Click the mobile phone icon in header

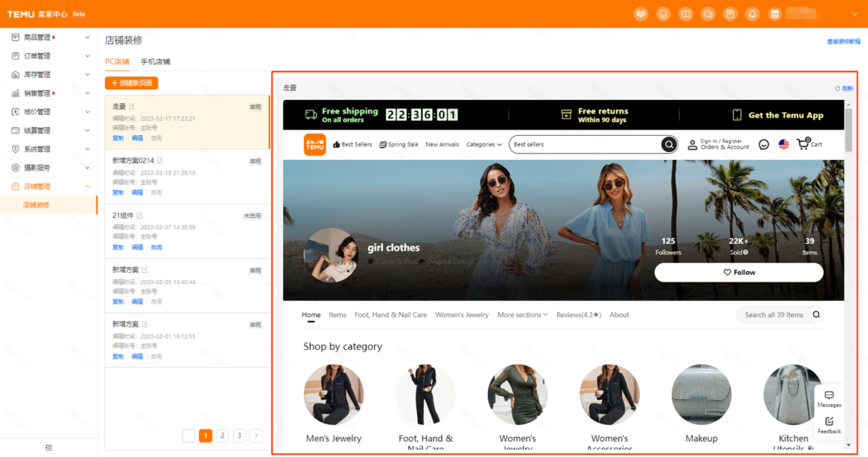pos(663,14)
